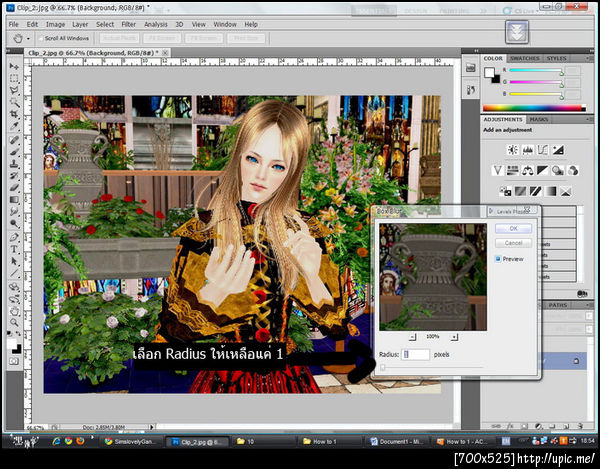Add a Curves adjustment
The image size is (600, 469).
pyautogui.click(x=543, y=150)
